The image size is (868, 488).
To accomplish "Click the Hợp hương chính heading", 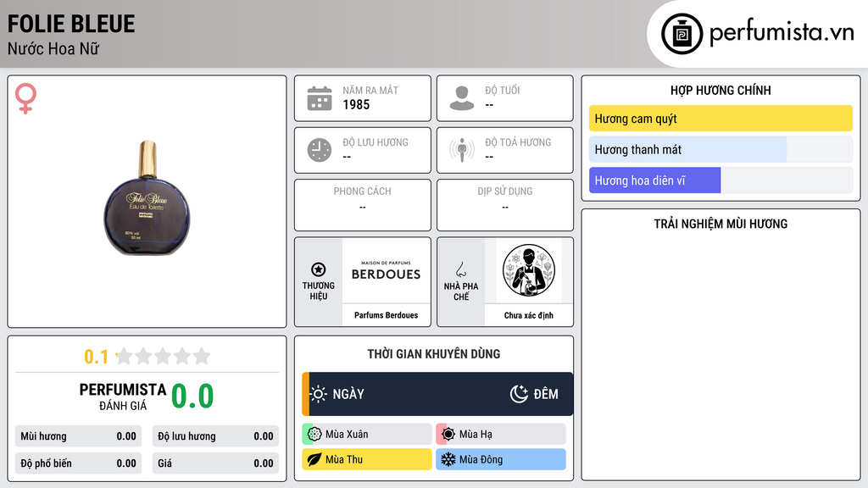I will 721,90.
